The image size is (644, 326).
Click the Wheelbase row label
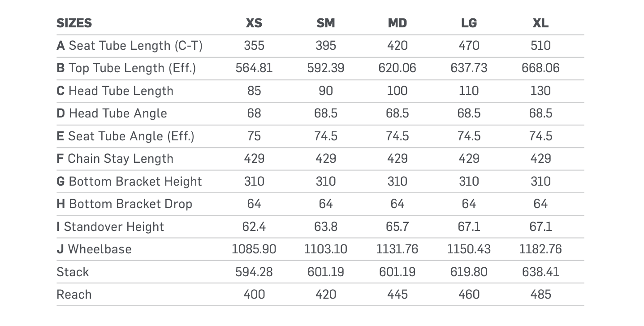[x=94, y=249]
